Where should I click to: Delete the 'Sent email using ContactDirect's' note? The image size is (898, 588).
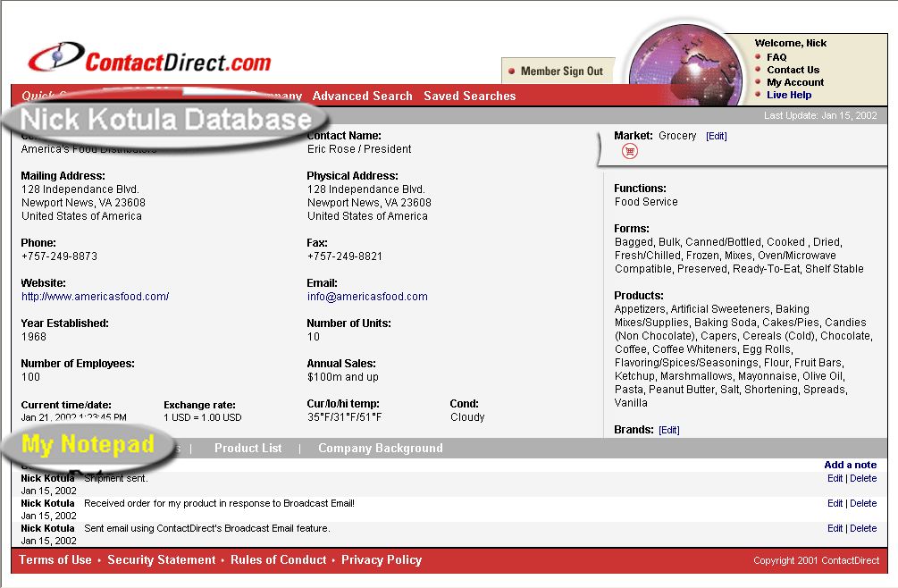click(863, 528)
